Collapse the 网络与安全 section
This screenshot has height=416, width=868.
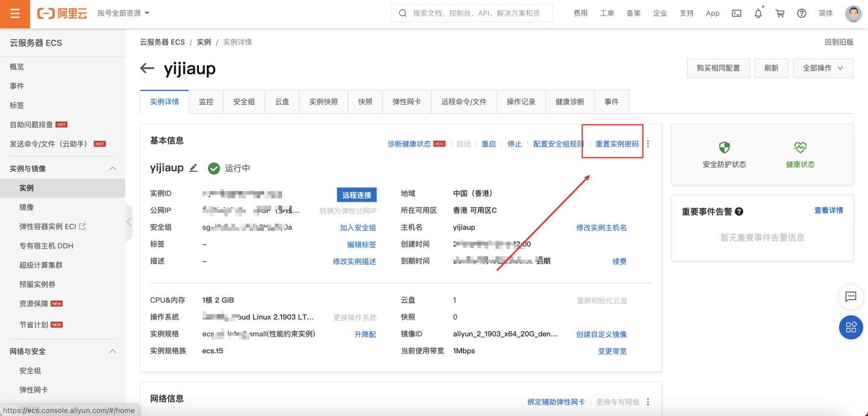(113, 351)
